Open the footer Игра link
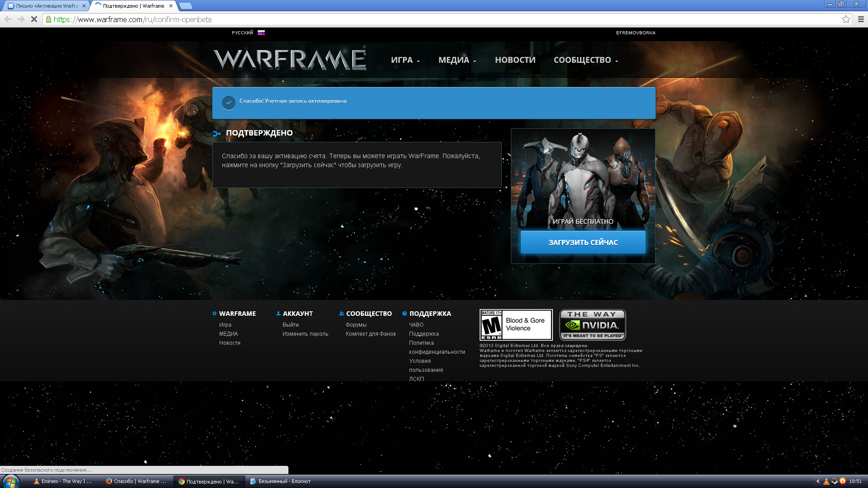The height and width of the screenshot is (488, 868). pyautogui.click(x=225, y=325)
